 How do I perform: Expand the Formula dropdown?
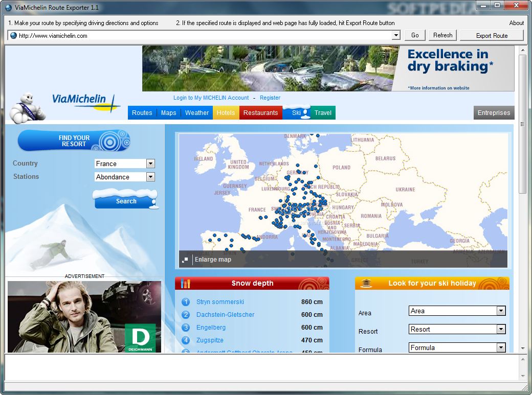[x=501, y=347]
